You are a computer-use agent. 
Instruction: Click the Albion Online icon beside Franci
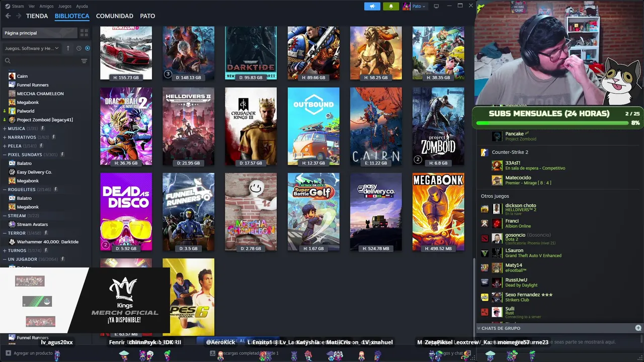point(485,223)
